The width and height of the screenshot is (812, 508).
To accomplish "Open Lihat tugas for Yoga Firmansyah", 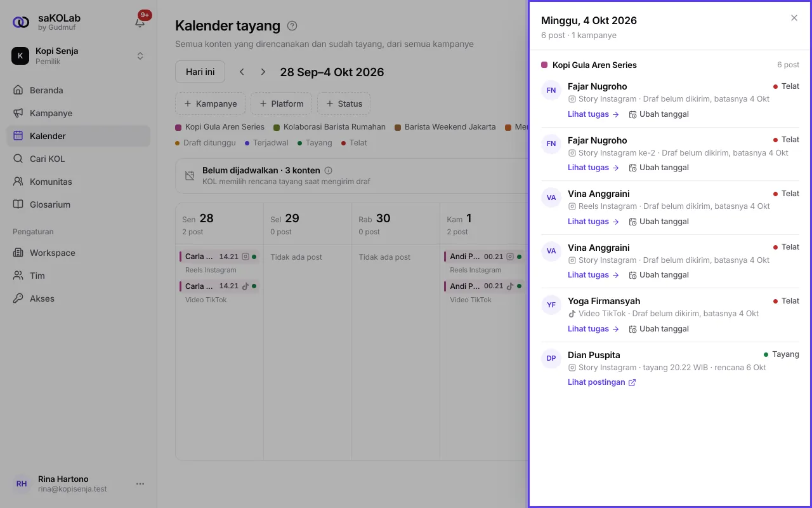I will click(593, 329).
